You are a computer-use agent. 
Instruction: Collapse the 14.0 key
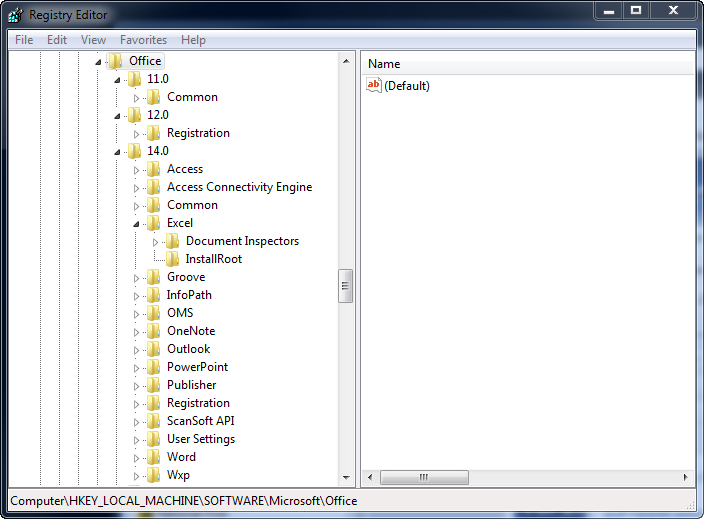pos(117,152)
